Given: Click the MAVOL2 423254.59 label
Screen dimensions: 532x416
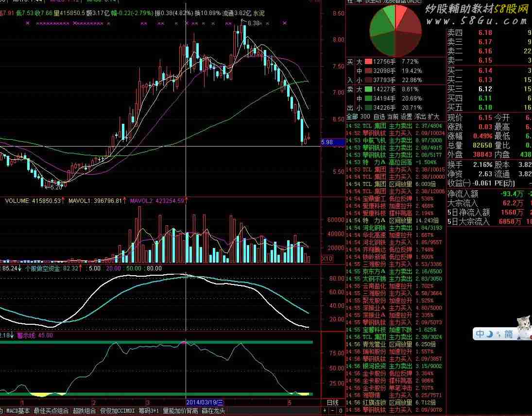Looking at the screenshot, I should 157,200.
